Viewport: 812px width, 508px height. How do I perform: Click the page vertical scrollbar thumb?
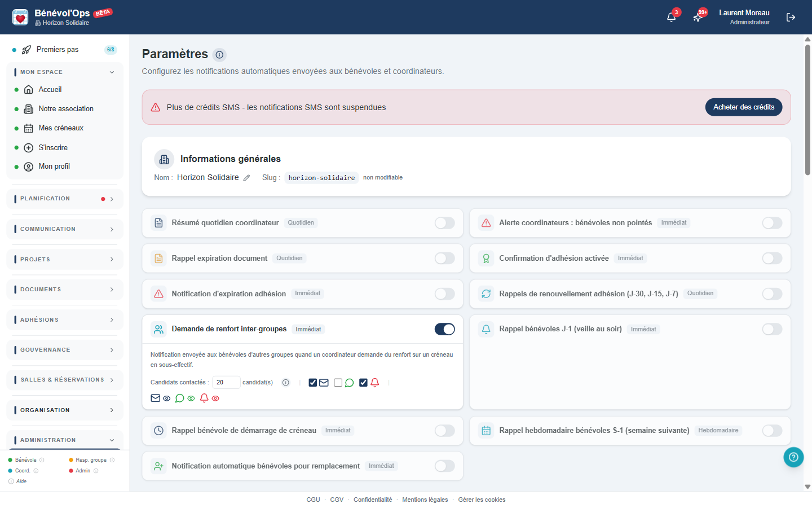[x=807, y=110]
